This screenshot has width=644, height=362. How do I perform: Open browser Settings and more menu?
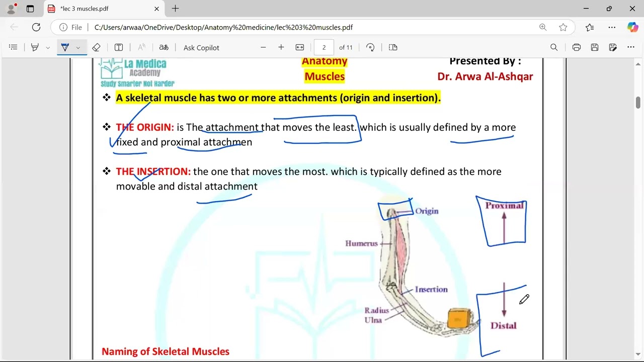(612, 27)
